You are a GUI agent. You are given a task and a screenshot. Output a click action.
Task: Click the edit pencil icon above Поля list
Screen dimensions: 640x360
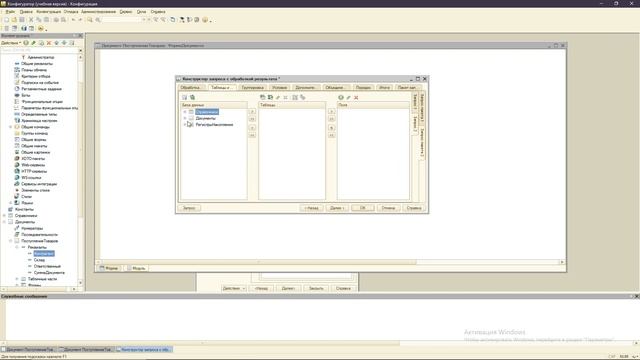(349, 98)
